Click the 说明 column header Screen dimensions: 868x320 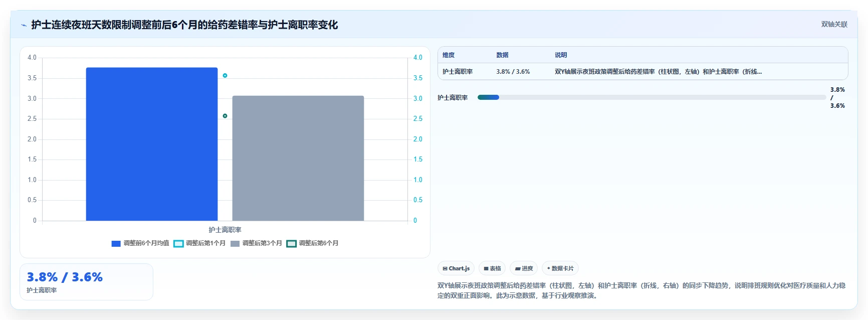click(x=561, y=55)
